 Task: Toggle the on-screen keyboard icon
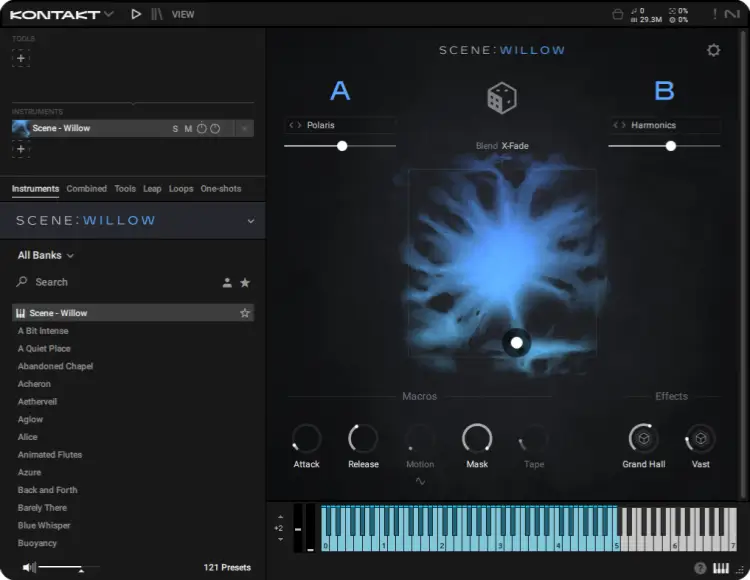pyautogui.click(x=721, y=568)
